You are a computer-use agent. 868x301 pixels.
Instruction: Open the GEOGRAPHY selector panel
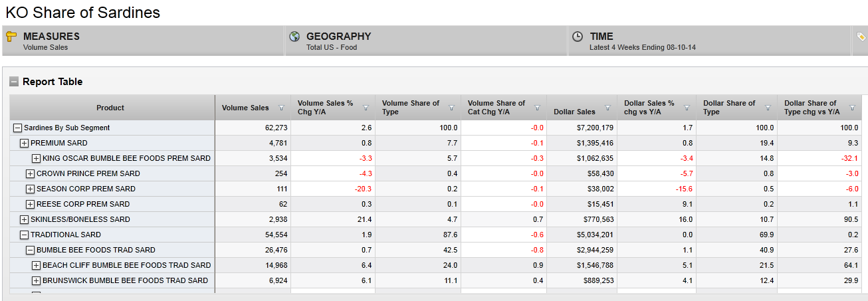[425, 41]
